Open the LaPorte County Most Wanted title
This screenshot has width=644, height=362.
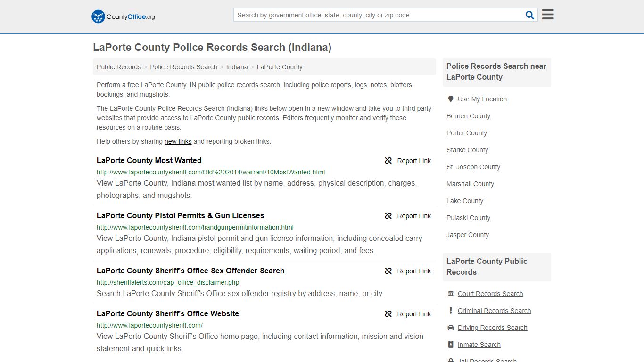[149, 160]
